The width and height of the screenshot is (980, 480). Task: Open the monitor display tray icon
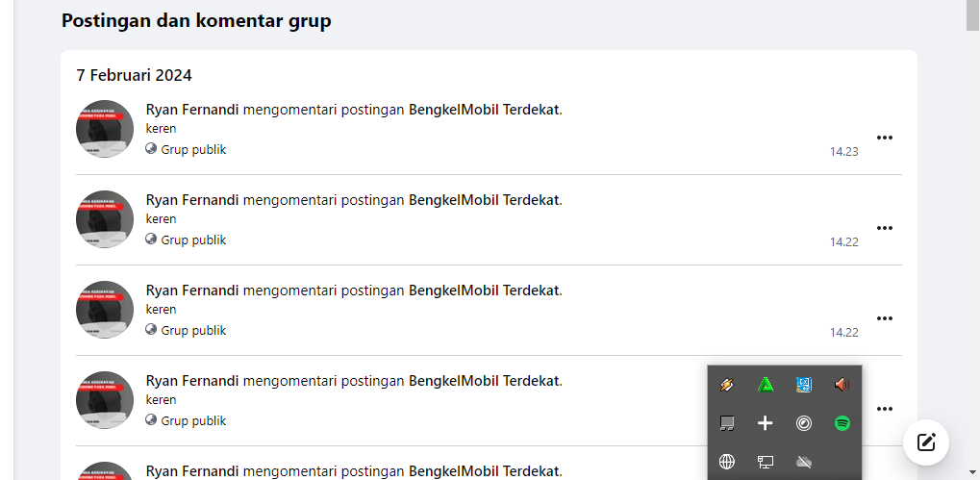(765, 462)
